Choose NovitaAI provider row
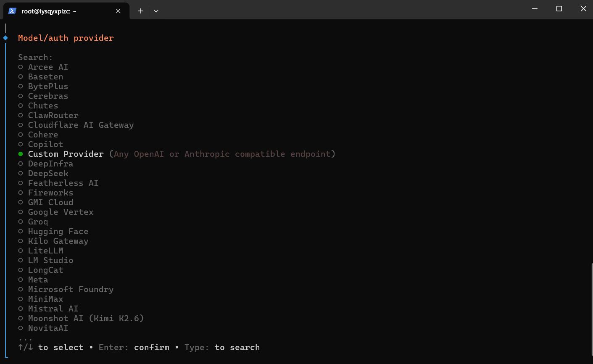This screenshot has width=593, height=364. tap(43, 328)
